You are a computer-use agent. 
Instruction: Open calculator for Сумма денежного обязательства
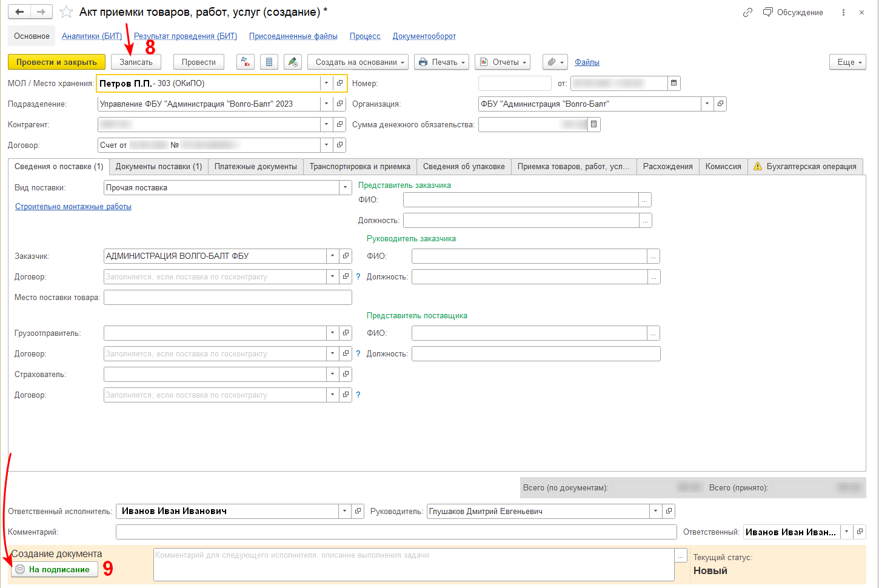click(x=594, y=124)
